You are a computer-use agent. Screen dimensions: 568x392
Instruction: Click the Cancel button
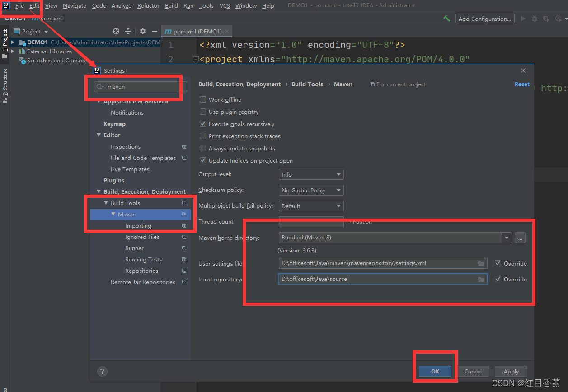473,371
